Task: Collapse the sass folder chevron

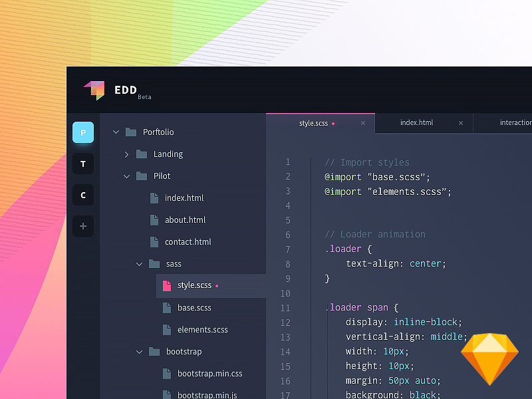Action: (139, 264)
